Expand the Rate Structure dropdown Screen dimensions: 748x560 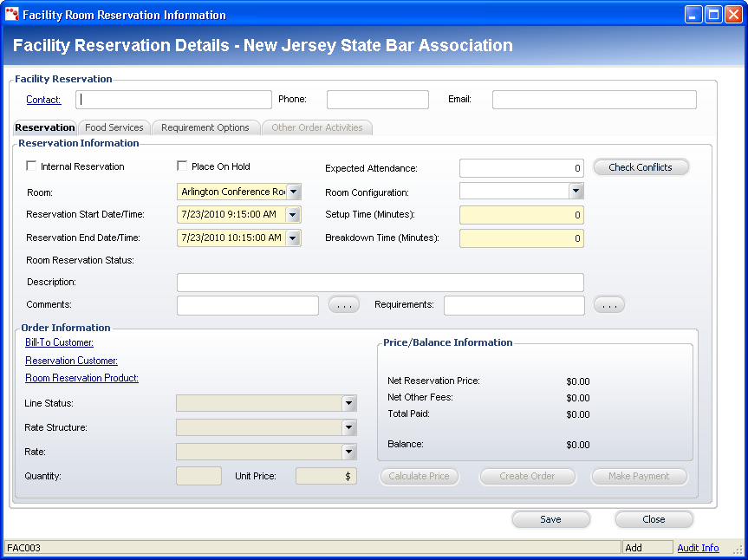[x=349, y=427]
